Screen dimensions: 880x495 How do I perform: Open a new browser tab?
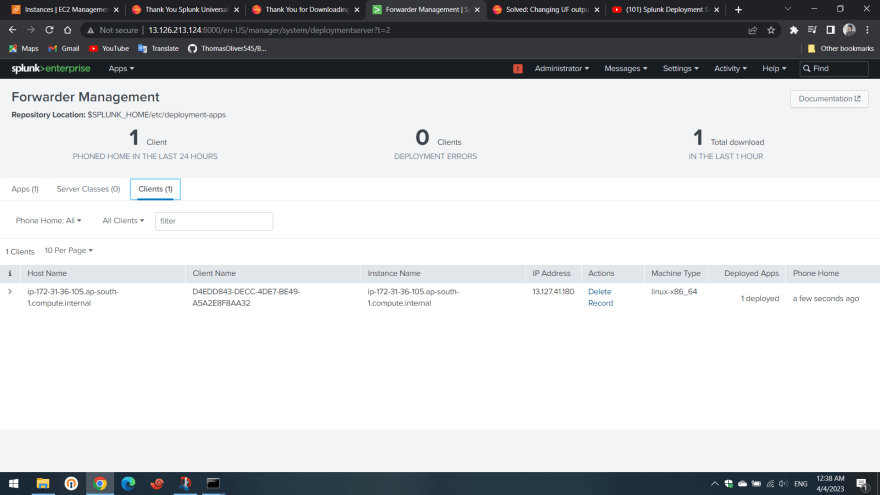tap(738, 10)
